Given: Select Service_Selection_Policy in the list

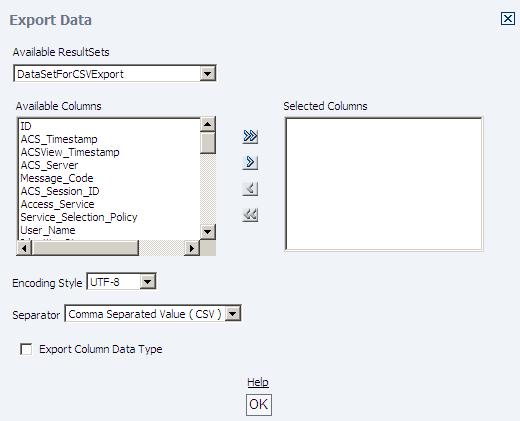Looking at the screenshot, I should (79, 217).
